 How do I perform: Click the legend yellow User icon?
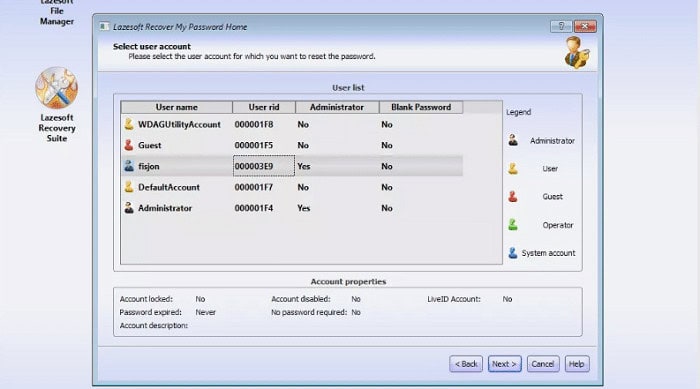click(513, 168)
